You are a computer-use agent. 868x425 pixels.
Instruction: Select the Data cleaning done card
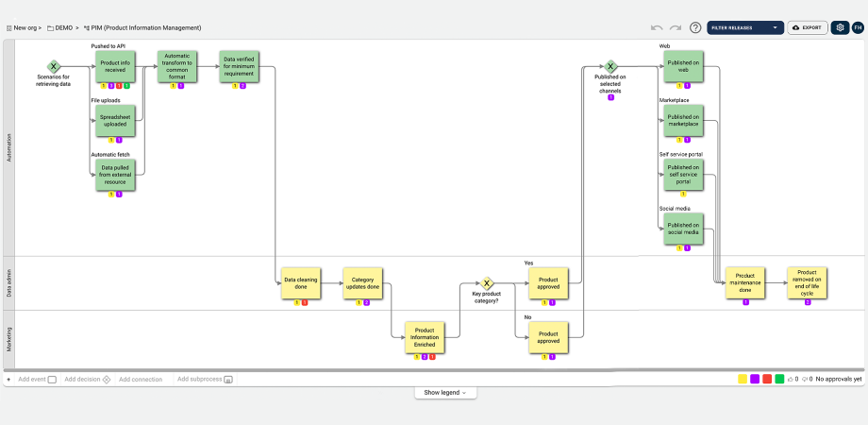point(301,283)
